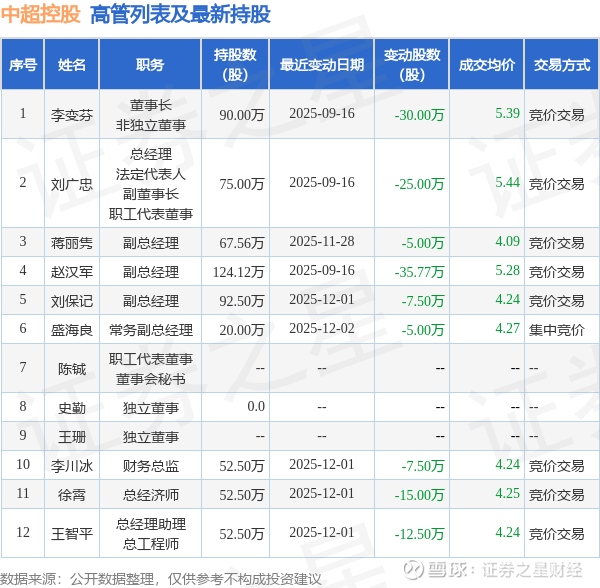Click 李变芬's change date 2025-09-16

[322, 113]
